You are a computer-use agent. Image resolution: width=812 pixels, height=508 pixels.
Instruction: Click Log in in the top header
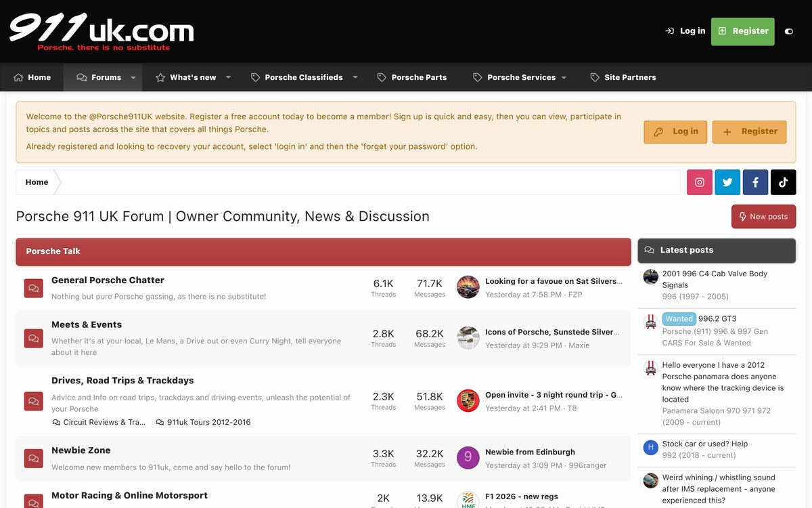[x=685, y=31]
